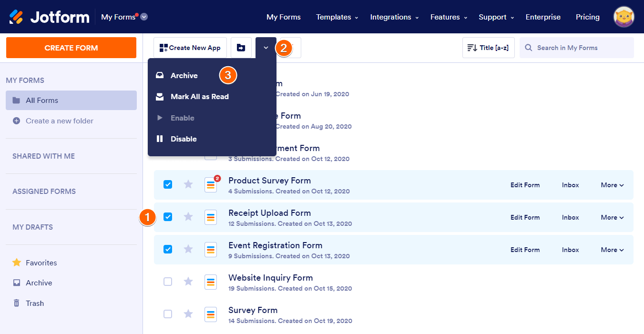Uncheck the Product Survey Form checkbox
The image size is (644, 334).
[x=168, y=184]
